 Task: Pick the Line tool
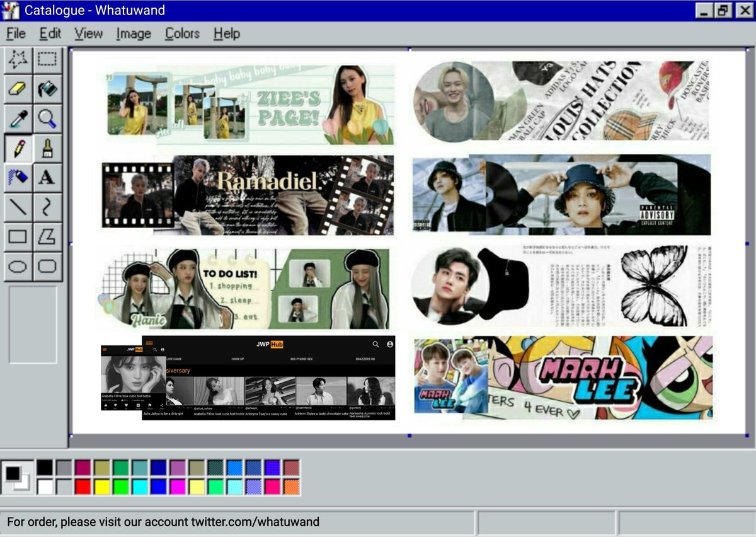tap(18, 209)
